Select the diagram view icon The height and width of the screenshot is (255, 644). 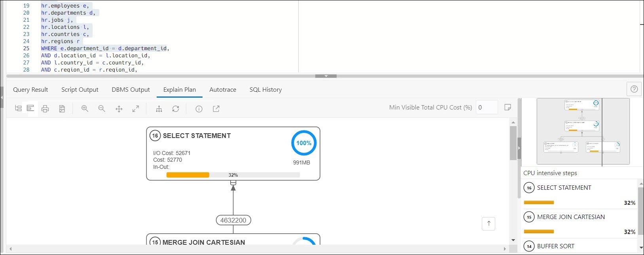coord(30,108)
